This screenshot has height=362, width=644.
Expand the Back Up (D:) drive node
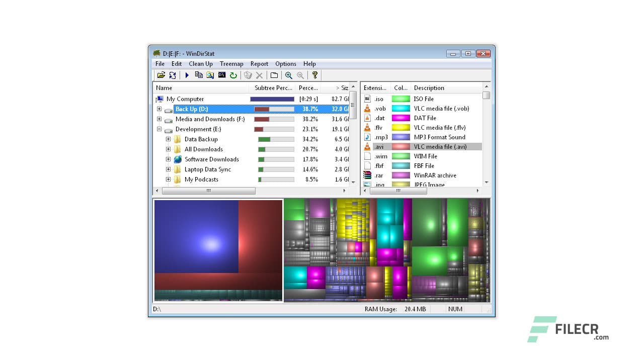click(x=159, y=109)
